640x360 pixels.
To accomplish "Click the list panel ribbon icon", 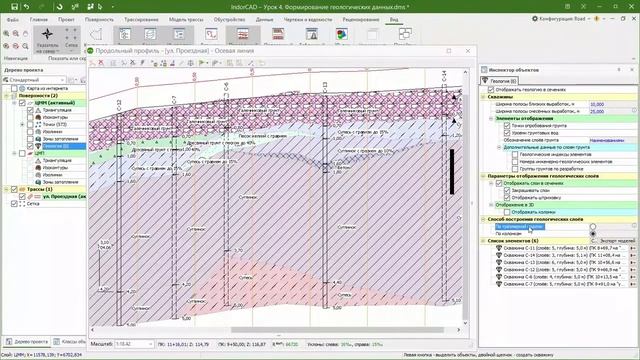I will [178, 35].
